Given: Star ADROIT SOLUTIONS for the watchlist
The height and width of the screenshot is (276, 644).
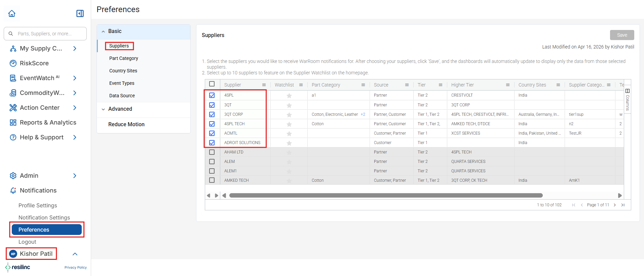Looking at the screenshot, I should point(289,143).
